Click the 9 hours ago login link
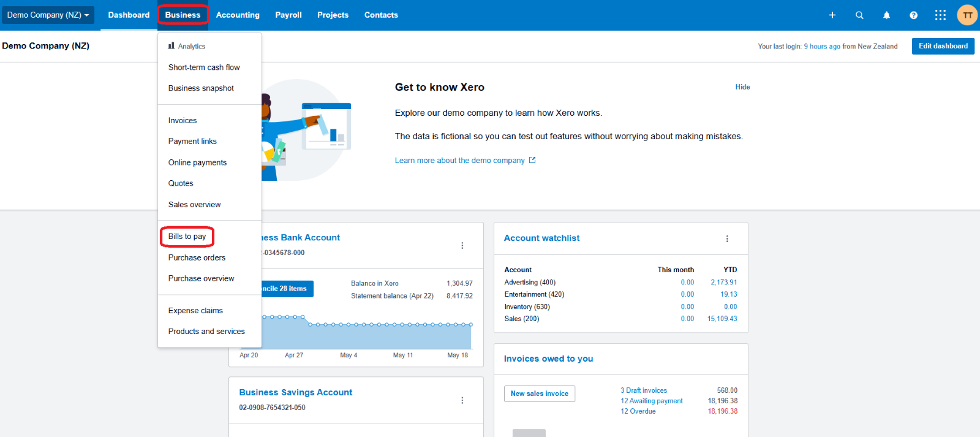 [822, 47]
